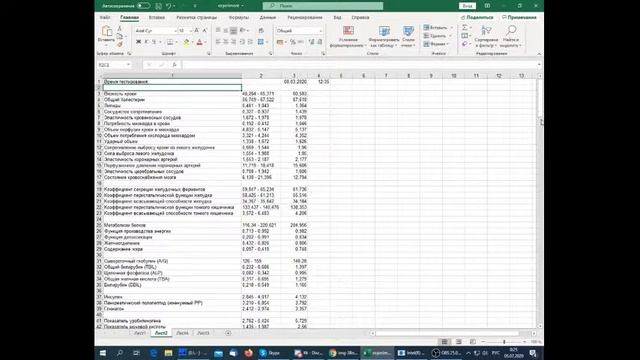Click the percent style icon
The image size is (640, 360).
point(292,42)
